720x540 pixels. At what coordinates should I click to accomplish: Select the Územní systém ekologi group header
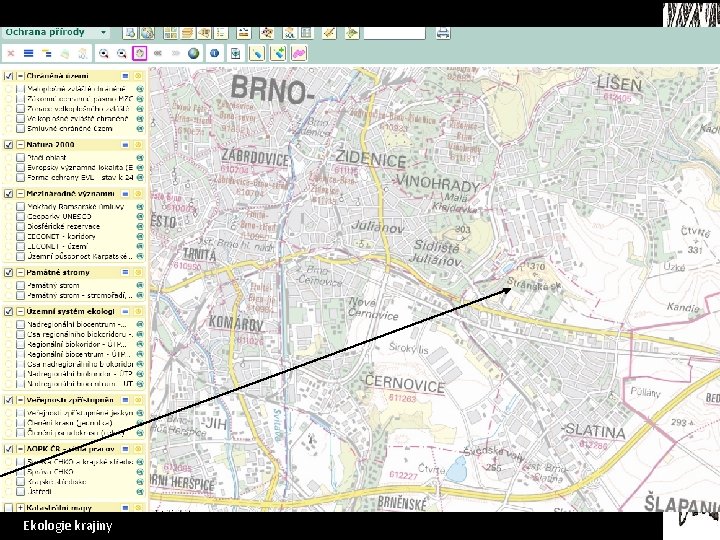click(x=70, y=311)
